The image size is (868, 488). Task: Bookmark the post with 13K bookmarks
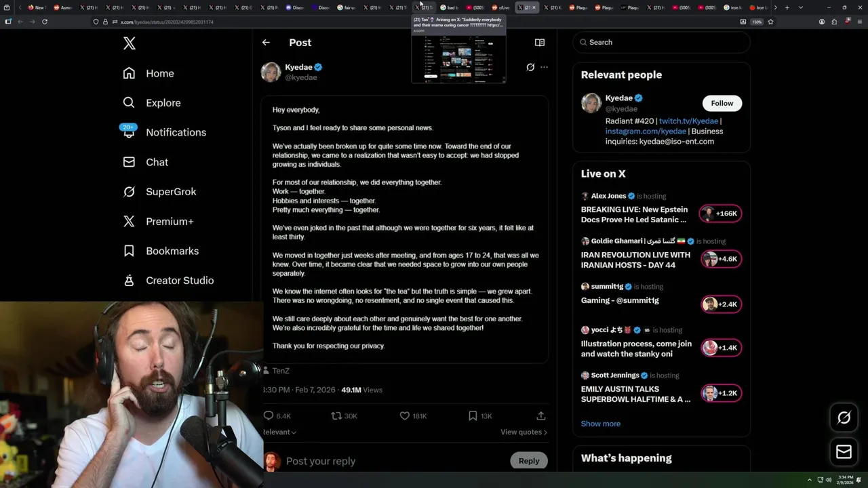480,415
